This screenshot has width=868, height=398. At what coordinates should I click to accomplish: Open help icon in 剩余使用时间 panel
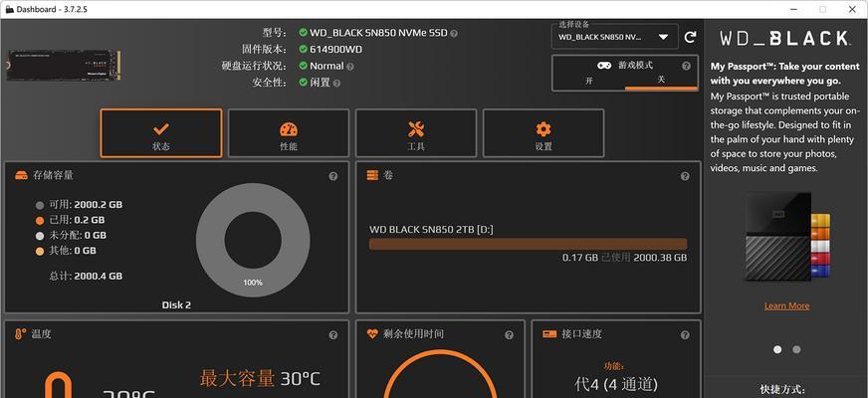point(509,335)
